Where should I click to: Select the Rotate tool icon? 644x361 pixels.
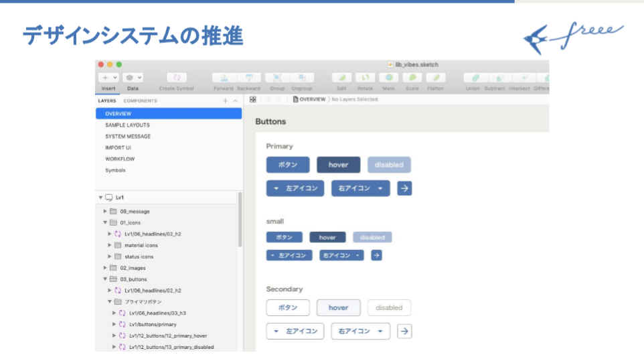[x=365, y=78]
